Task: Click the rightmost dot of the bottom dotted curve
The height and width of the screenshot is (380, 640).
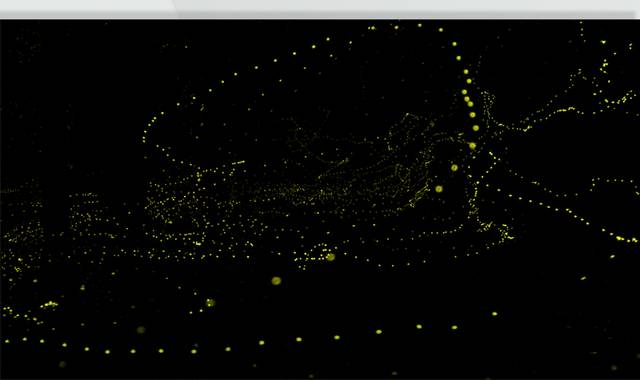Action: click(495, 314)
